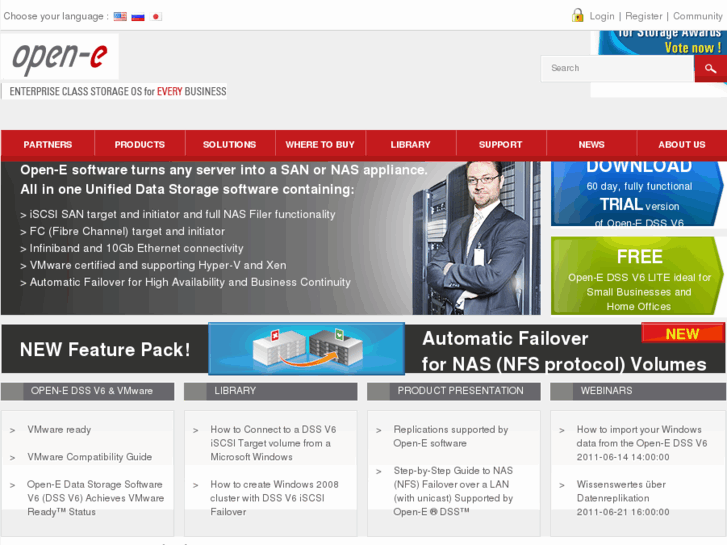Click the FREE Open-E DSS V6 LITE banner

[637, 276]
